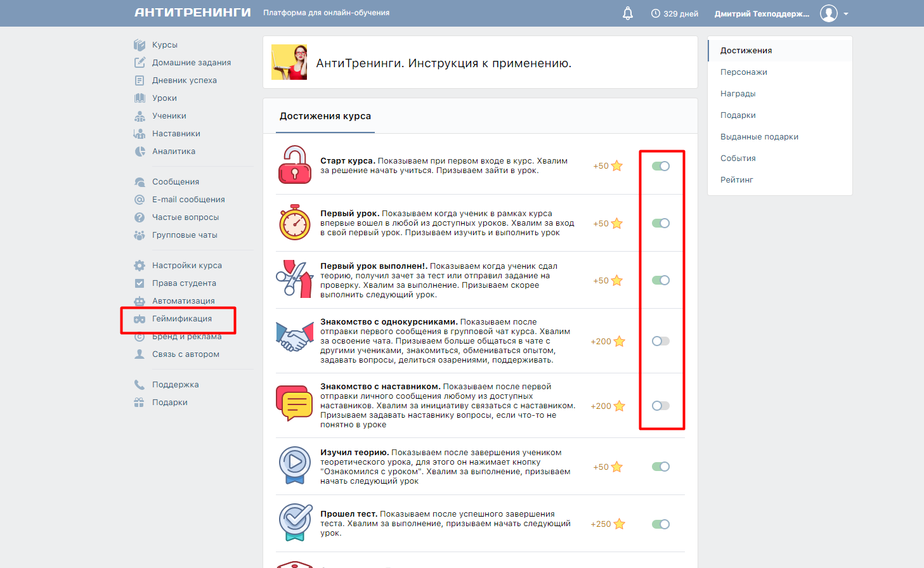This screenshot has width=924, height=568.
Task: Click the Связь с автором person icon
Action: point(140,354)
